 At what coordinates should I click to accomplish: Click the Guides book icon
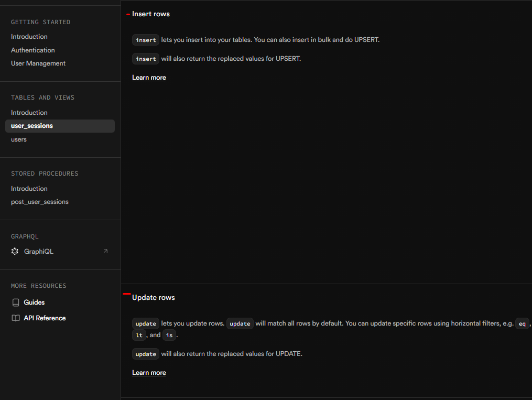pyautogui.click(x=16, y=302)
